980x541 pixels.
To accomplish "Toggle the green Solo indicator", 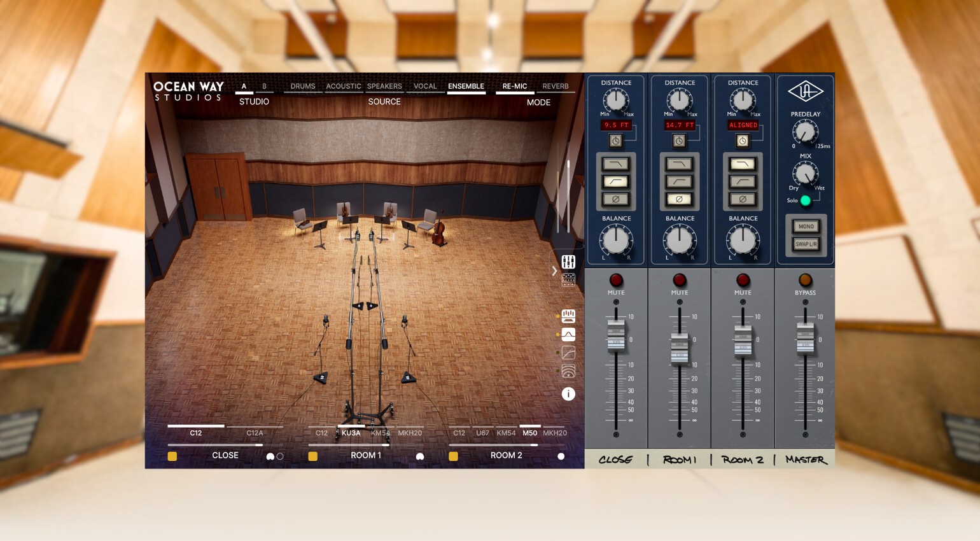I will click(x=805, y=200).
